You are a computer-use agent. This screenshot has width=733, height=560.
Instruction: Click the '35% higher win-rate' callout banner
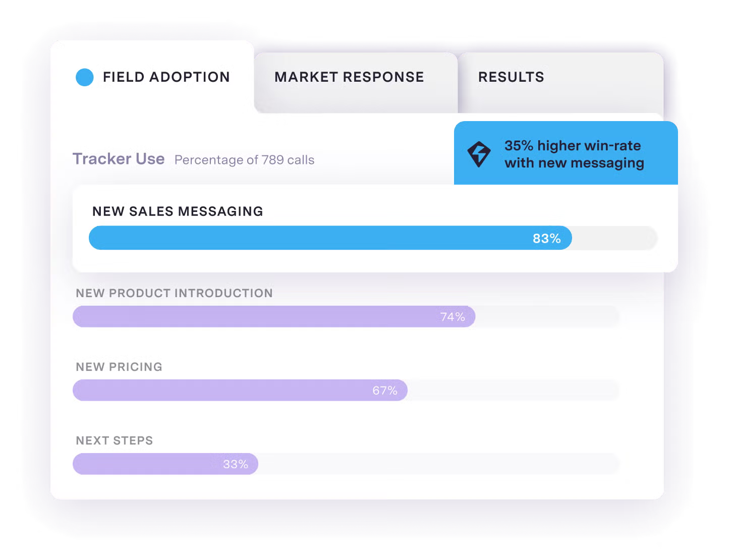coord(566,153)
